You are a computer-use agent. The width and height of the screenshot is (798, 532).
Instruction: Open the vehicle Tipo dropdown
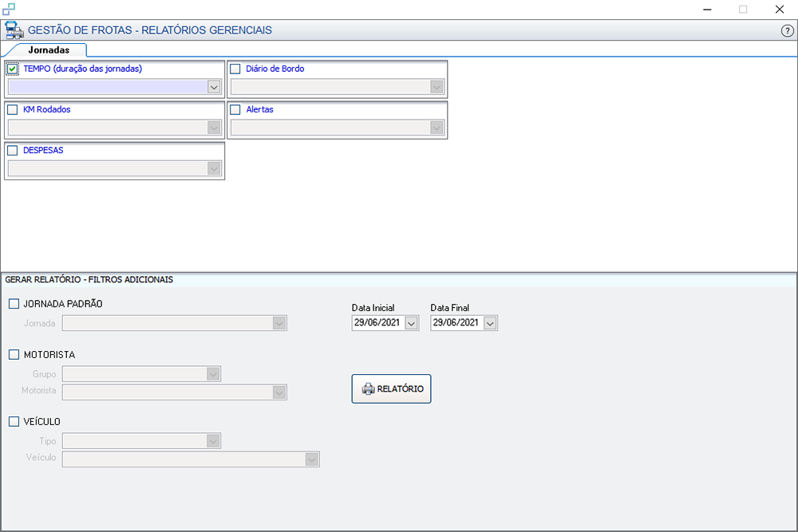[213, 441]
